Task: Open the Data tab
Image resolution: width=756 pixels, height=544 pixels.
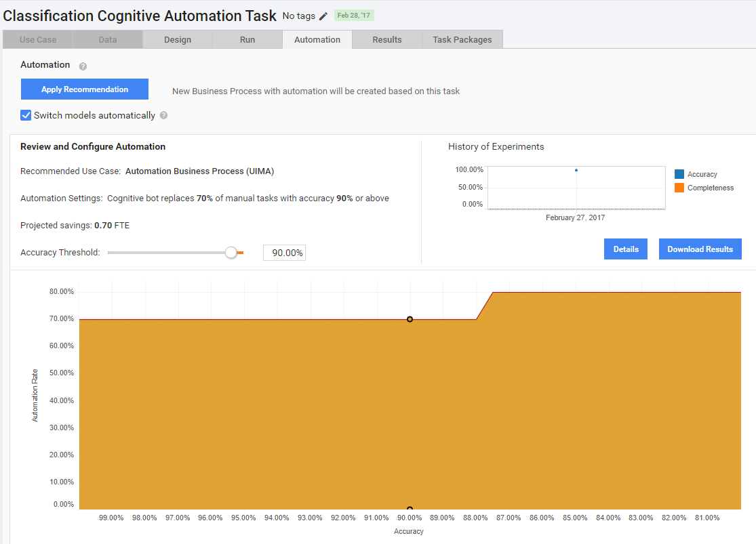Action: (x=108, y=39)
